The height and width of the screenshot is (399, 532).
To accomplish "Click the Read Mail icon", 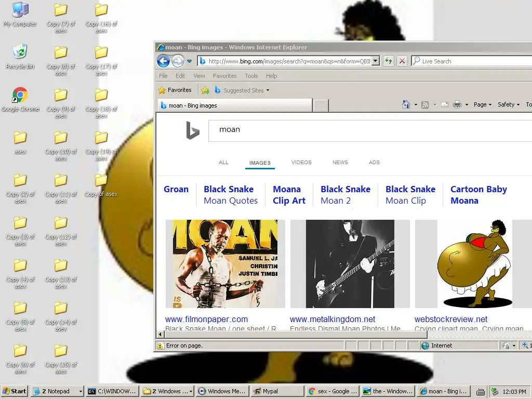I will tap(445, 104).
